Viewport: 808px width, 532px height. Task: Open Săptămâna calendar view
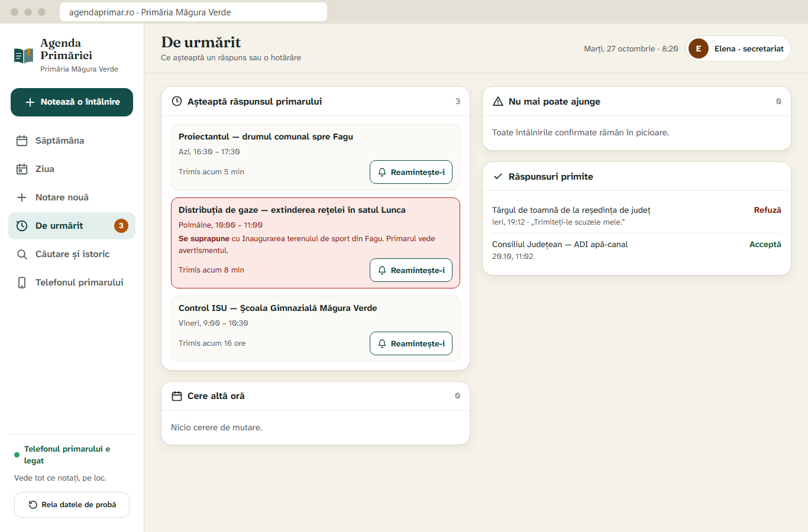coord(72,141)
